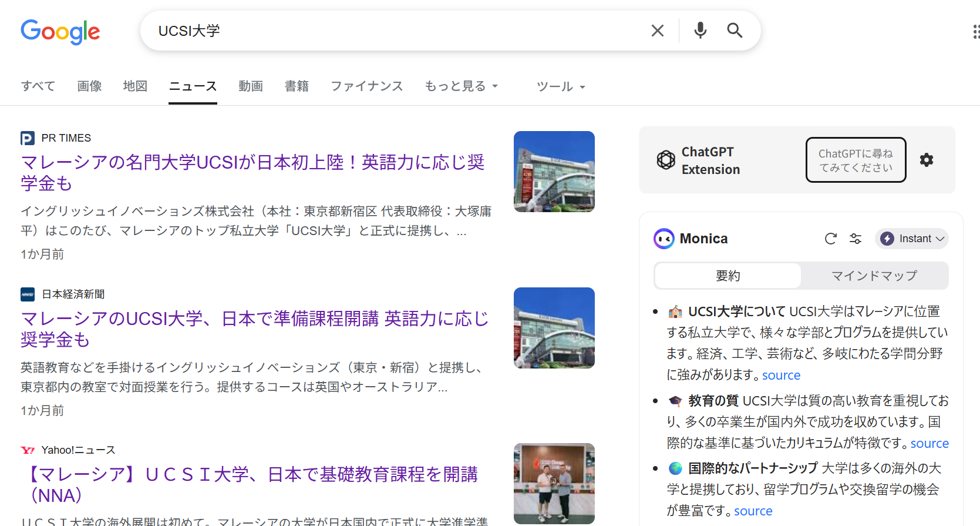980x526 pixels.
Task: Open Google apps grid icon
Action: click(x=976, y=31)
